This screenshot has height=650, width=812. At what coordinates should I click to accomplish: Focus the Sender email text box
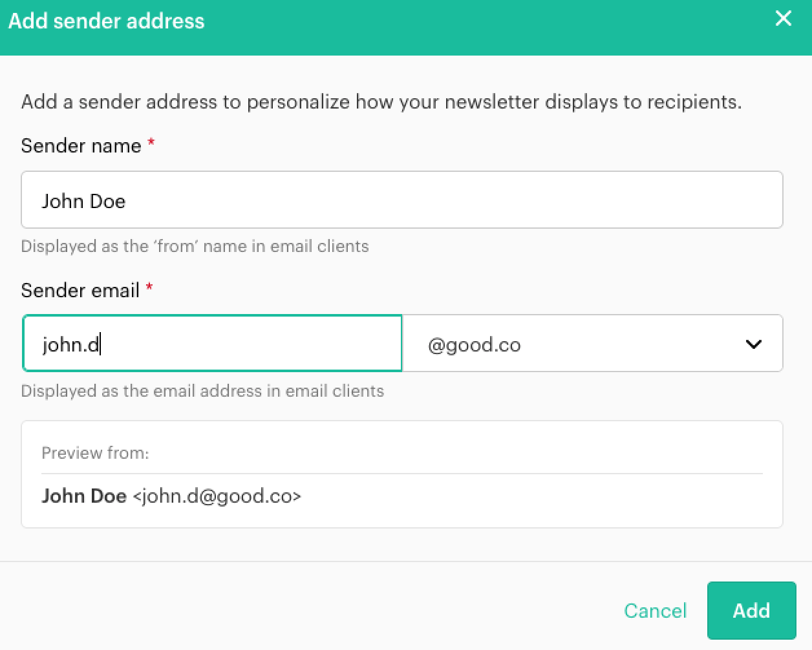(x=212, y=344)
